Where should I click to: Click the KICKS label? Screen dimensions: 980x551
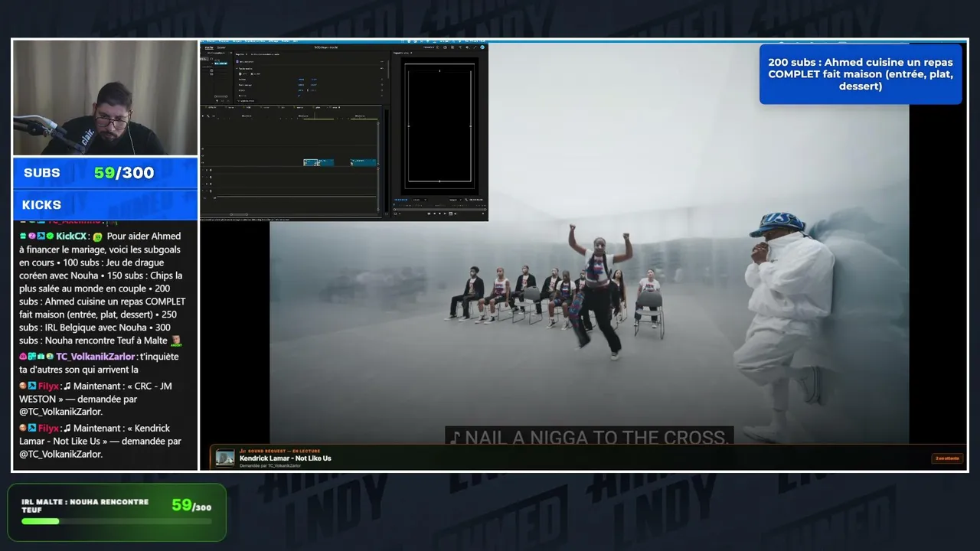coord(42,205)
